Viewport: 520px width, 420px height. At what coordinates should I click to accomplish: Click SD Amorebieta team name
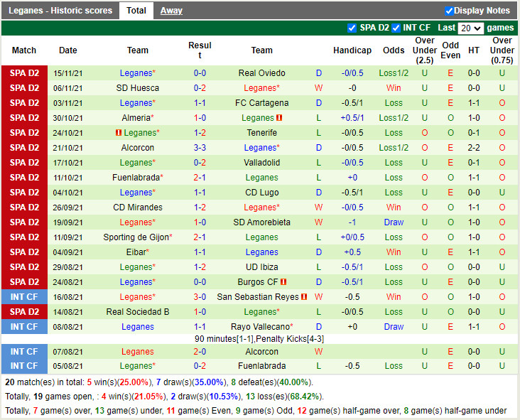[261, 222]
